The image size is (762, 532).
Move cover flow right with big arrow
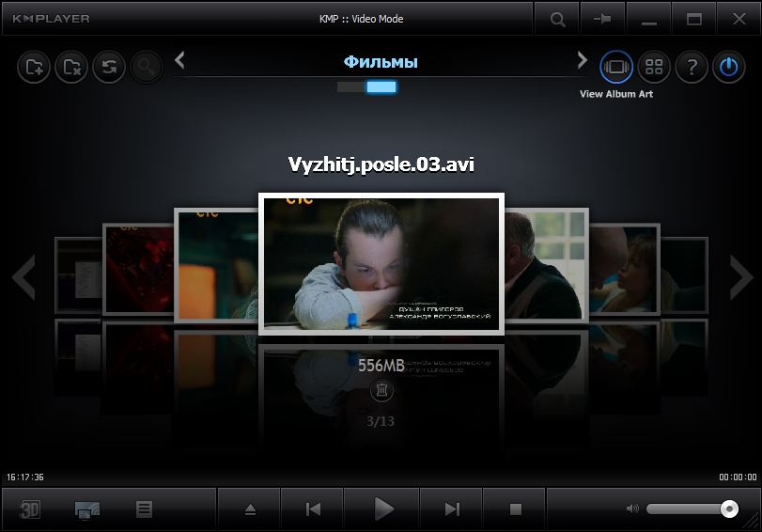click(x=741, y=276)
